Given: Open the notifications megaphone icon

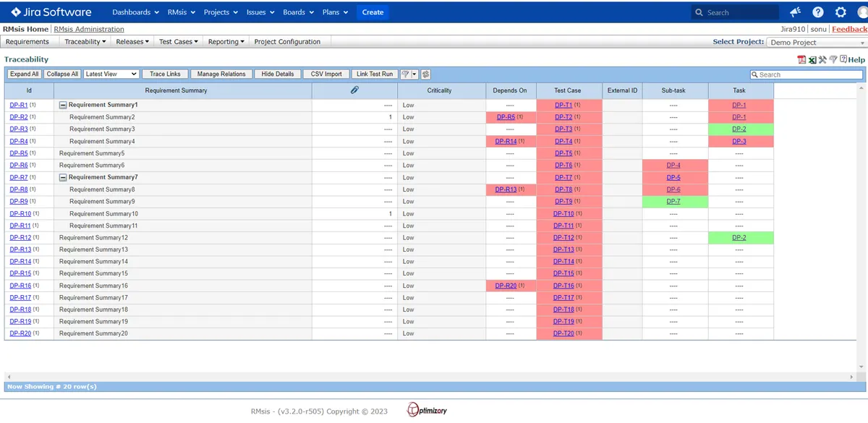Looking at the screenshot, I should click(x=796, y=12).
